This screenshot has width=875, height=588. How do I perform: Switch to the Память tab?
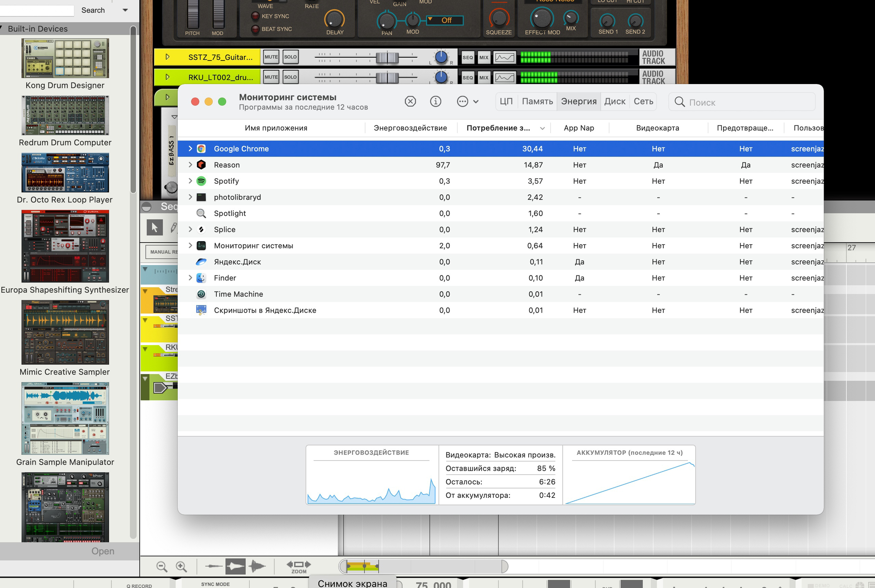coord(537,101)
